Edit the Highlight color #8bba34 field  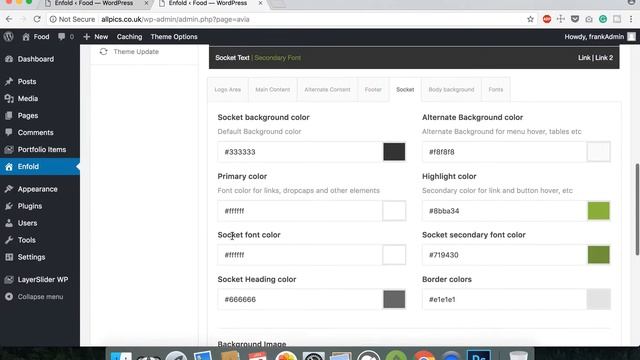504,211
